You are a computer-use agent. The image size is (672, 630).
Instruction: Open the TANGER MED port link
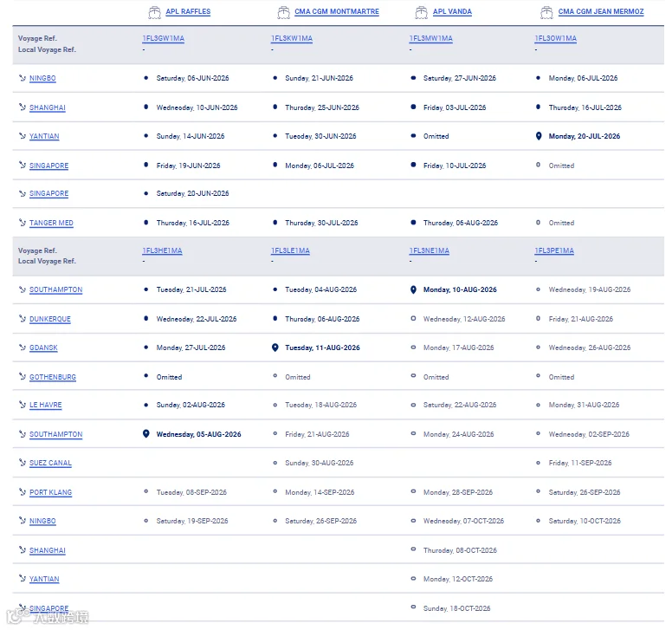(51, 223)
